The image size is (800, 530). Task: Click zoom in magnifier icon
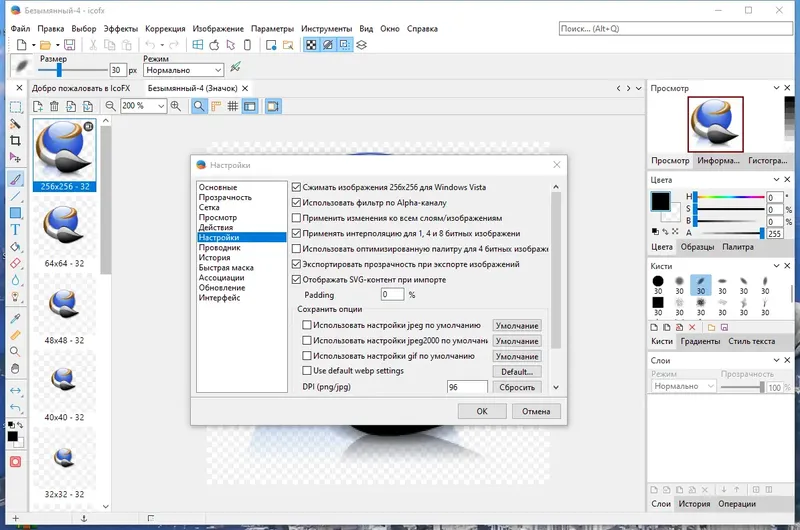coord(176,106)
